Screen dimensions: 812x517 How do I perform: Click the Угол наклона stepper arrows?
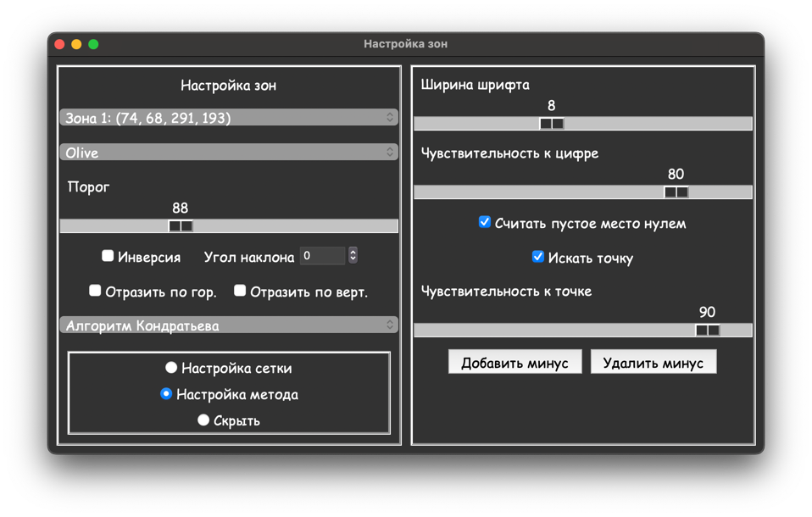coord(353,256)
